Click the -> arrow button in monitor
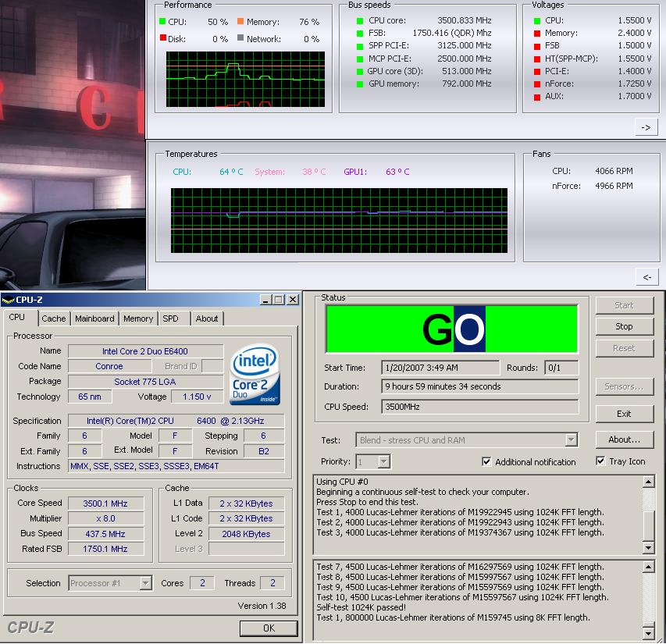 point(646,127)
